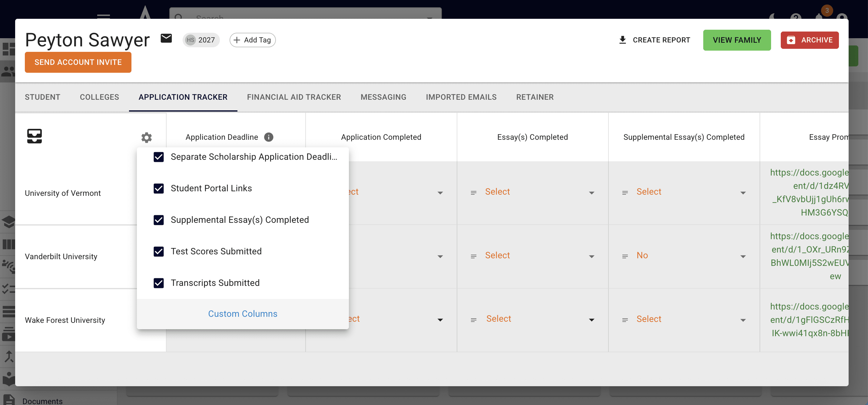Expand Wake Forest Application Completed dropdown arrow
Viewport: 868px width, 405px height.
click(440, 320)
